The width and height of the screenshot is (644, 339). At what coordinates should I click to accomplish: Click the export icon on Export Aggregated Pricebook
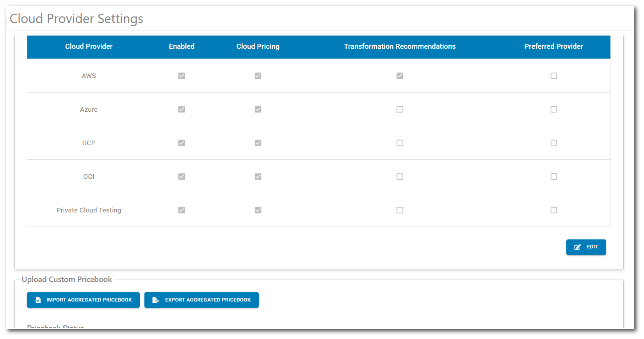click(155, 300)
